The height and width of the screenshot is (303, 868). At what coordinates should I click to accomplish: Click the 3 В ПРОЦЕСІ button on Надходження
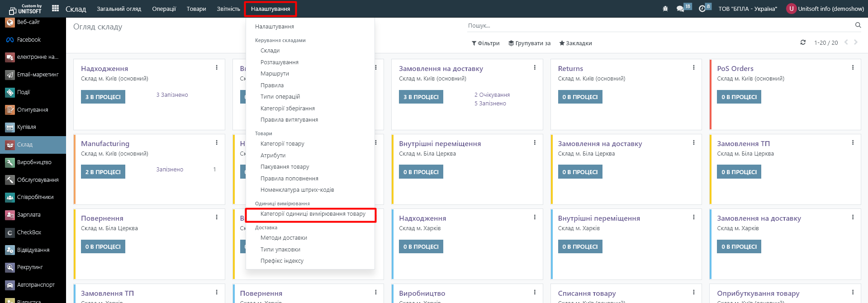click(x=103, y=97)
